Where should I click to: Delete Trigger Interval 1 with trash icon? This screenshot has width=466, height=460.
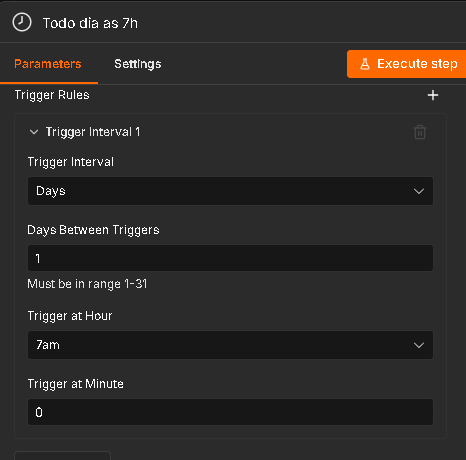pyautogui.click(x=420, y=132)
